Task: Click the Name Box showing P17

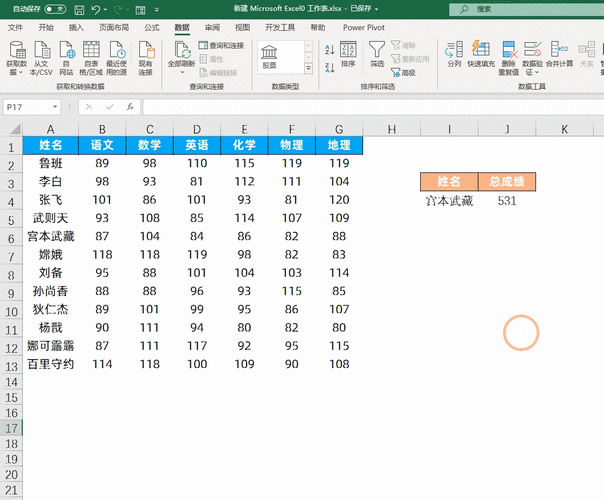Action: pyautogui.click(x=28, y=107)
